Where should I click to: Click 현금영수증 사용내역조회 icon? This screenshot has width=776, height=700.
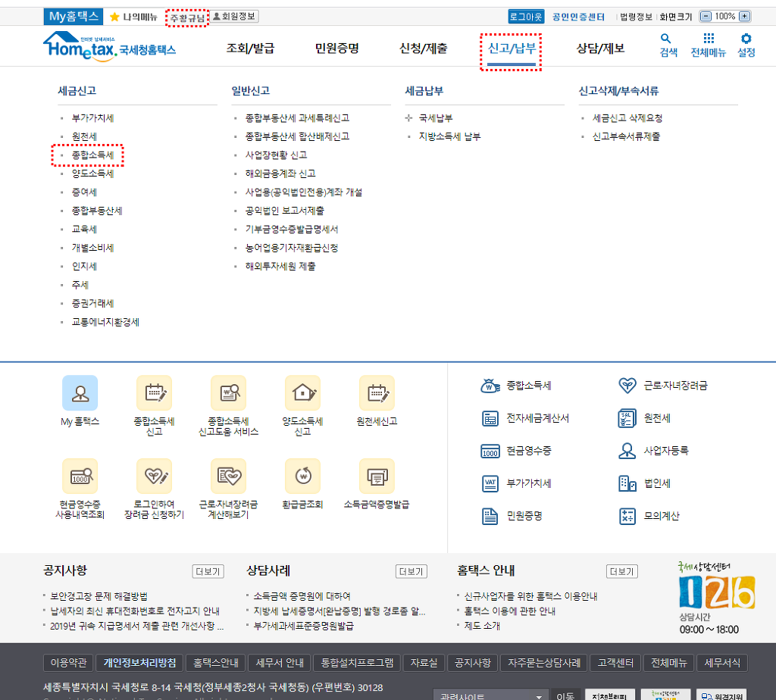click(80, 476)
